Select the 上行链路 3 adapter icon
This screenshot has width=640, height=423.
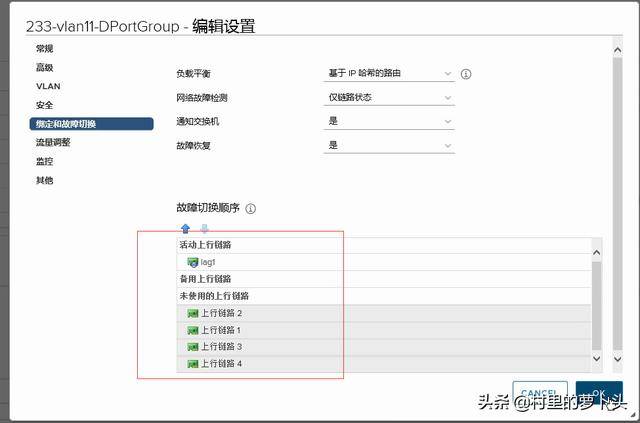[x=192, y=346]
